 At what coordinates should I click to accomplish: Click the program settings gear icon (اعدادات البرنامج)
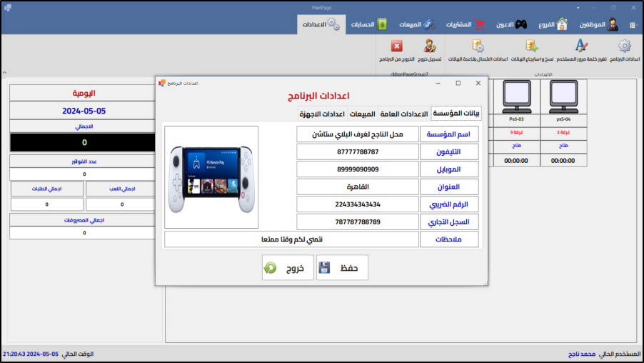[x=624, y=46]
